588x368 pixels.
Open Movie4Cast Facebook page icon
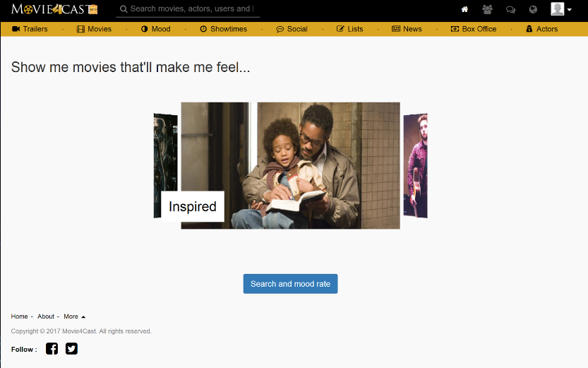coord(52,348)
